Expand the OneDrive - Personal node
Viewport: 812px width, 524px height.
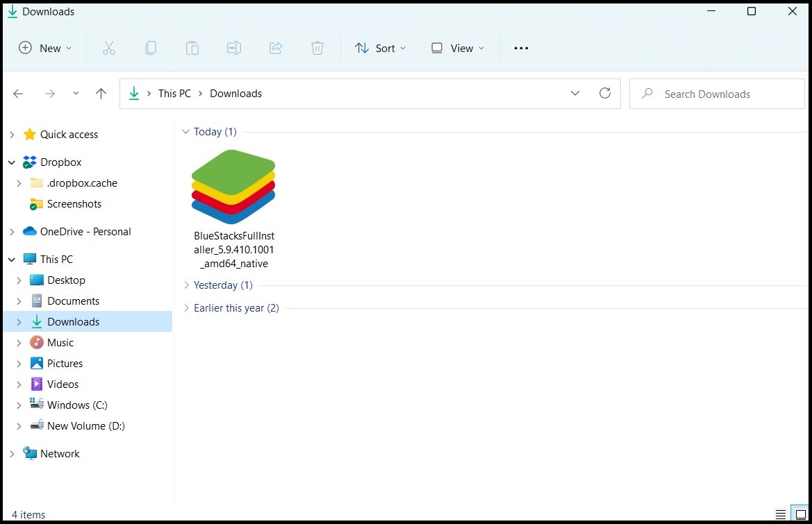point(12,232)
